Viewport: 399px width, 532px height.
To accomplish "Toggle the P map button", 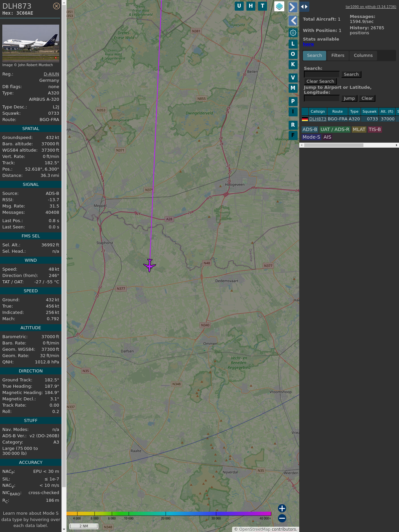I will point(293,101).
